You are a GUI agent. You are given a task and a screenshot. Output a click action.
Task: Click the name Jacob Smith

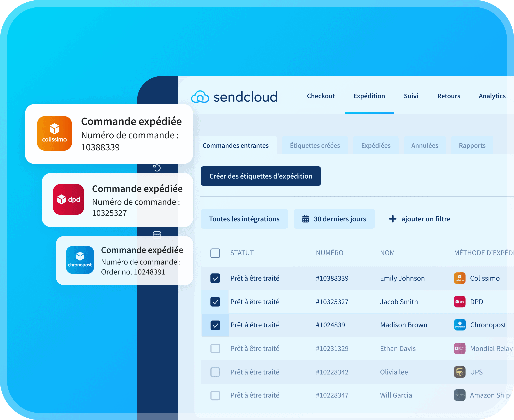pyautogui.click(x=399, y=302)
